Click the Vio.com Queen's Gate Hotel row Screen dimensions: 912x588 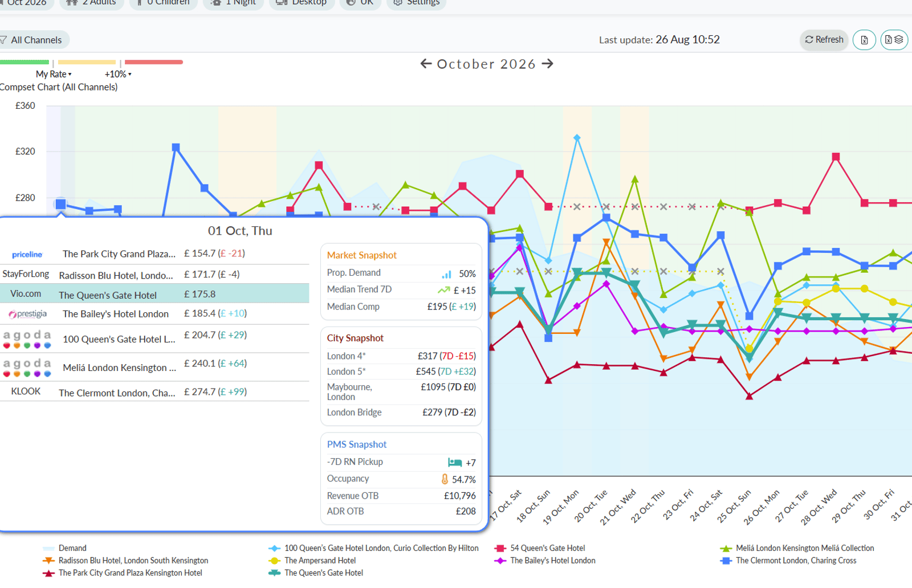[154, 294]
